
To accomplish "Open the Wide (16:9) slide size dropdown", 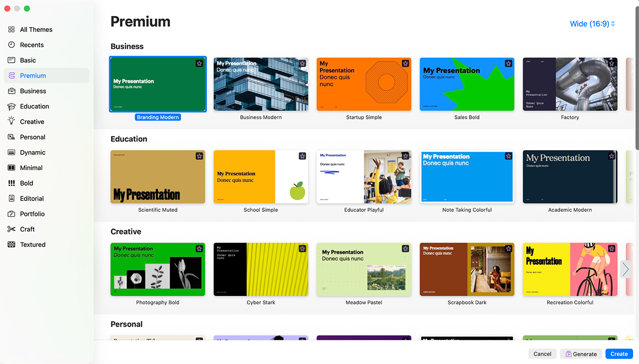I will click(x=592, y=23).
